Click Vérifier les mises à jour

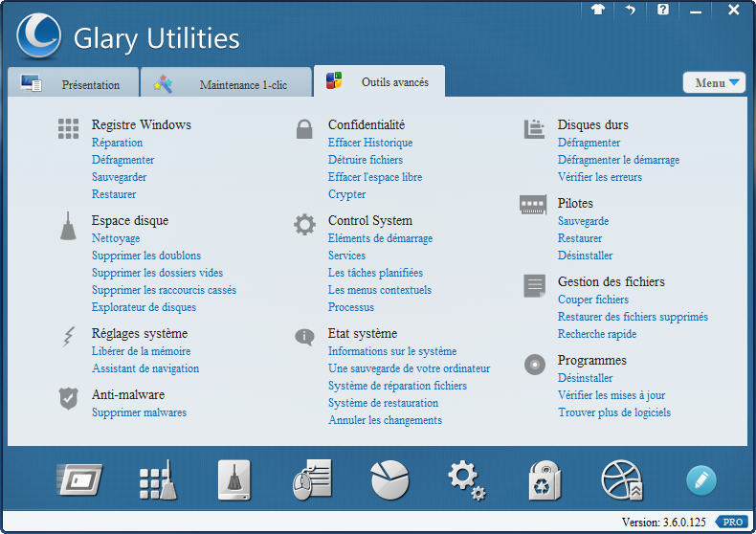coord(611,395)
